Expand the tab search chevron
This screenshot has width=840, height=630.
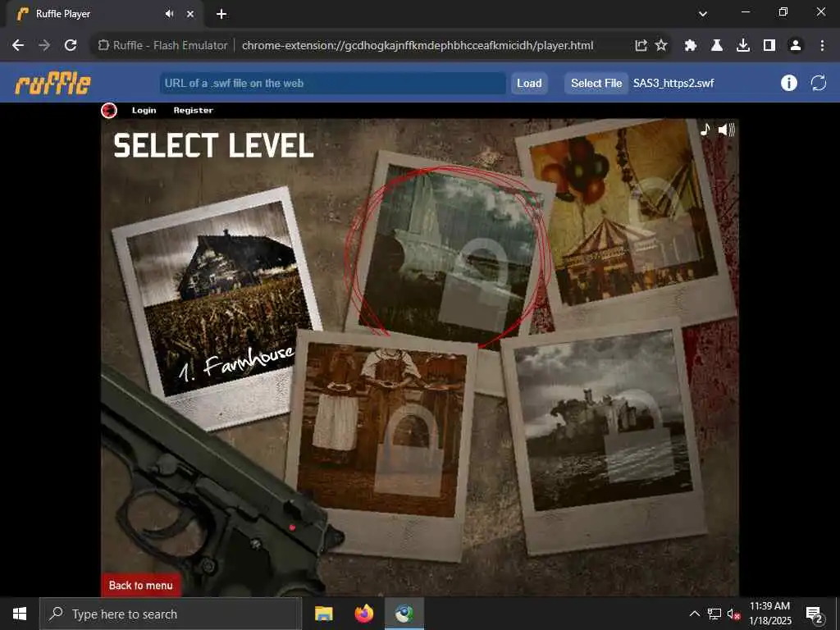click(x=703, y=14)
